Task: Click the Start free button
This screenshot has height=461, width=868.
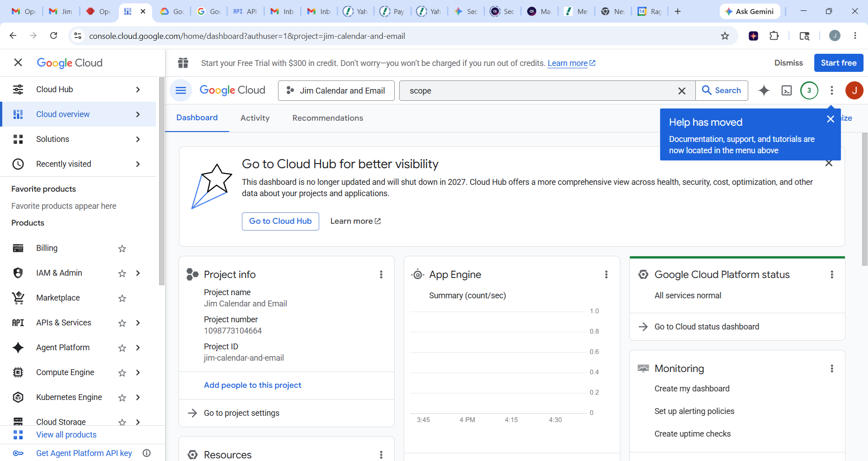Action: pyautogui.click(x=839, y=63)
